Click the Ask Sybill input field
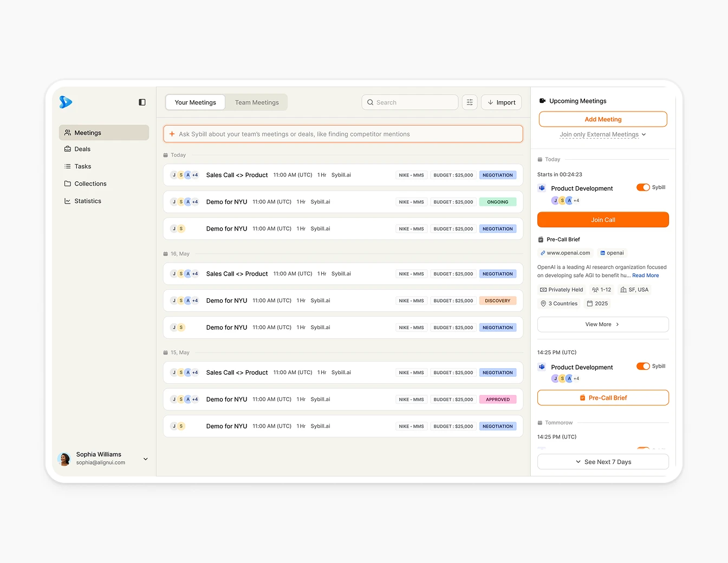The height and width of the screenshot is (563, 728). [x=343, y=134]
